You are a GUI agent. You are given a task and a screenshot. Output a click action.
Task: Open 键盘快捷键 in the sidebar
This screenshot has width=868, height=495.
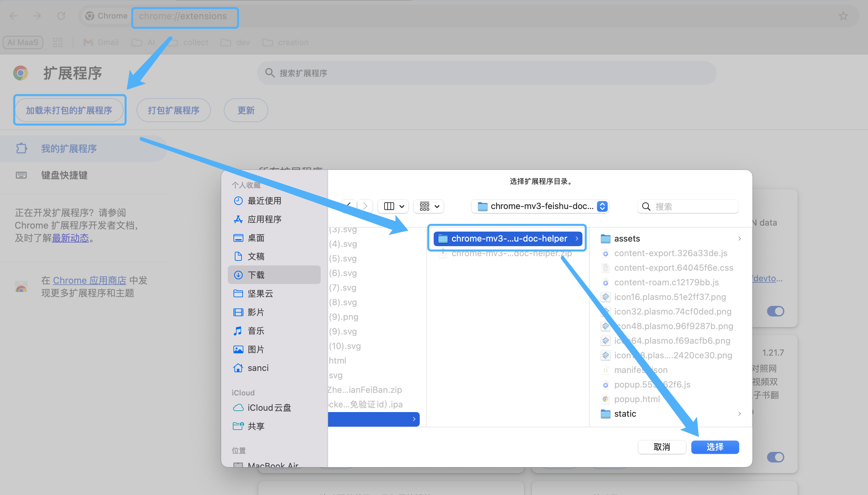tap(64, 175)
